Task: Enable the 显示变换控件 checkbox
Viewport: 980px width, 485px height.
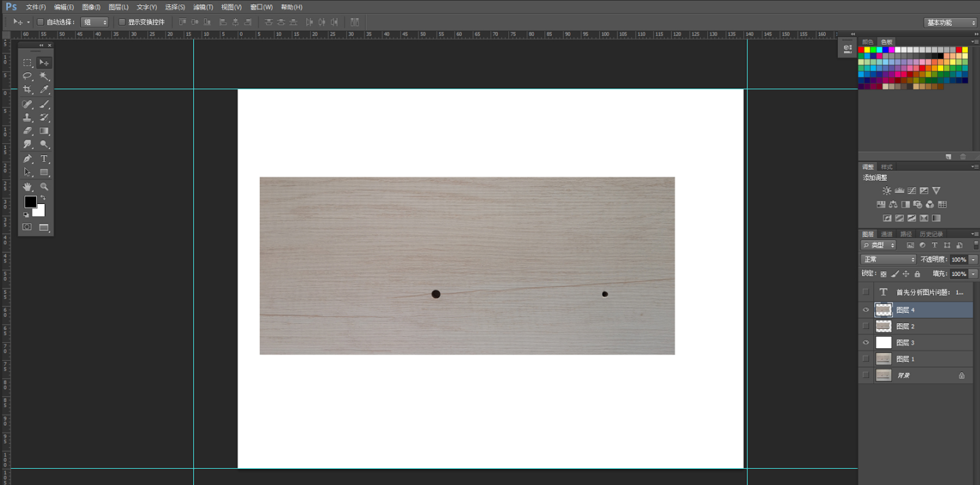Action: pyautogui.click(x=122, y=22)
